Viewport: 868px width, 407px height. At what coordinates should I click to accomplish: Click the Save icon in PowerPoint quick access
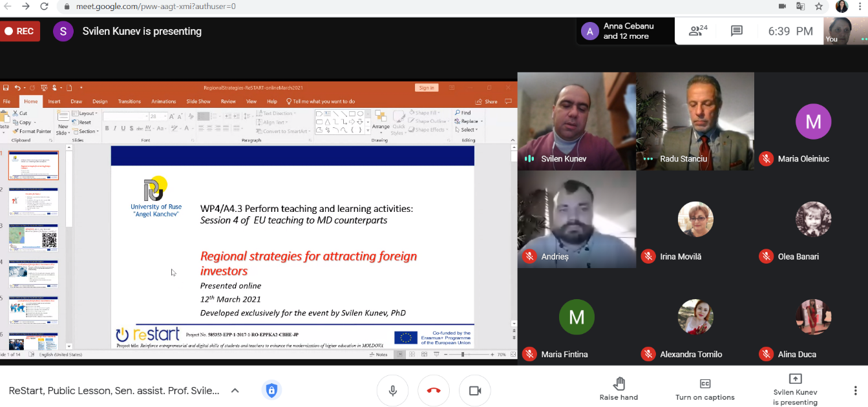[x=6, y=88]
